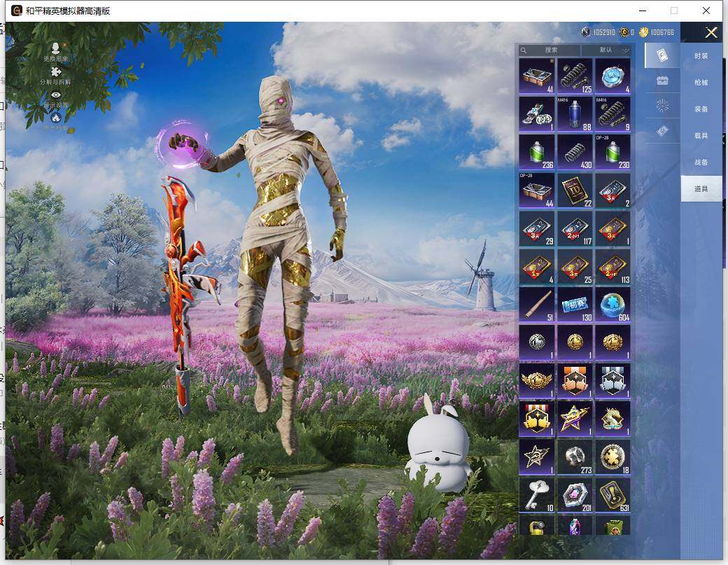The width and height of the screenshot is (728, 565).
Task: Select the ID card item with 22
Action: point(574,190)
